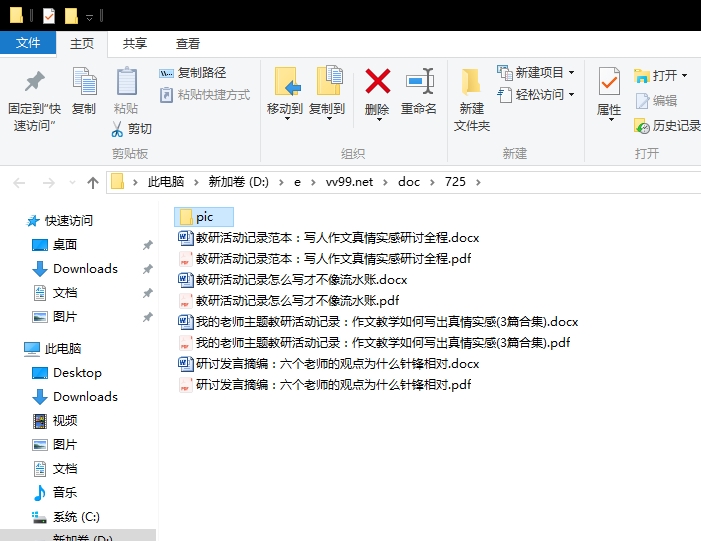Open 音乐 folder under This PC
This screenshot has width=701, height=541.
coord(65,493)
